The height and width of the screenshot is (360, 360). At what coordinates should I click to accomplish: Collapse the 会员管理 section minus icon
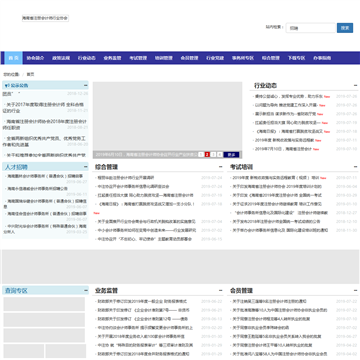(x=356, y=290)
